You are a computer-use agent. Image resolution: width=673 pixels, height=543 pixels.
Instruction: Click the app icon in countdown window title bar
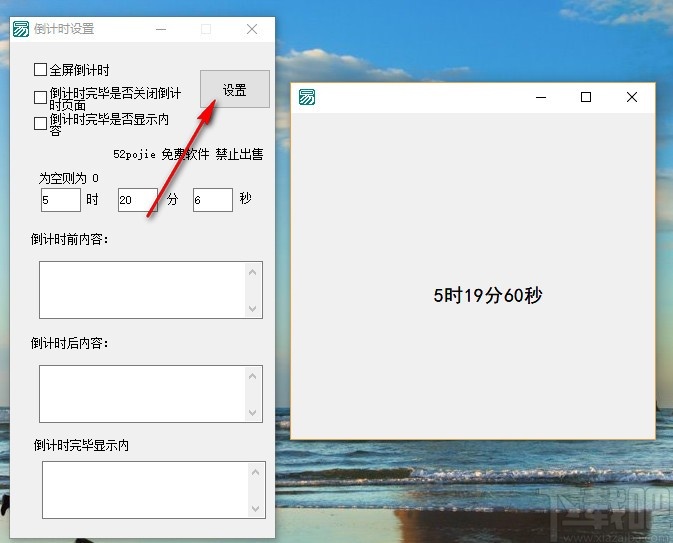click(307, 97)
